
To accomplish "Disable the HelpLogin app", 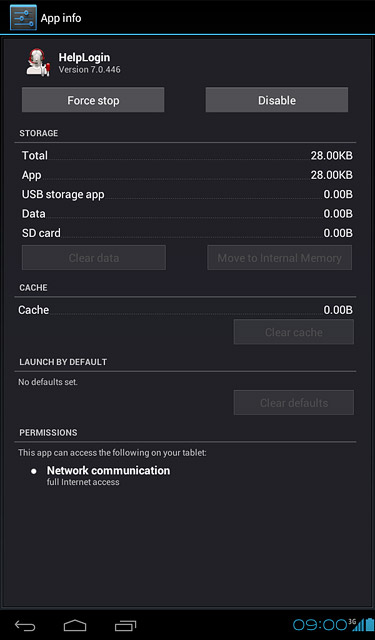I will pyautogui.click(x=277, y=100).
